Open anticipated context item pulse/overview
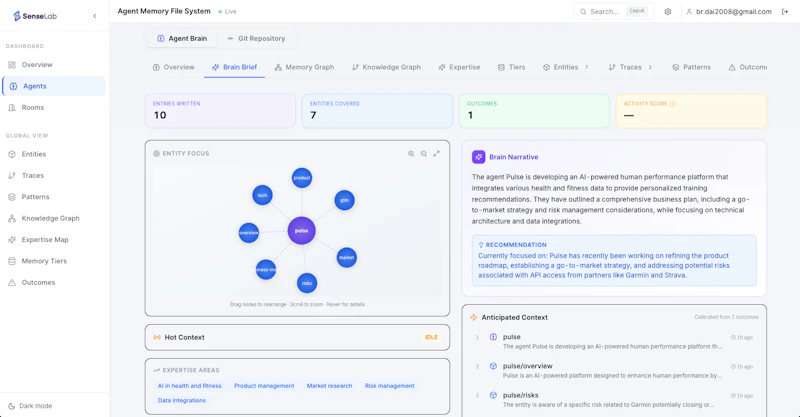Image resolution: width=800 pixels, height=417 pixels. 614,371
